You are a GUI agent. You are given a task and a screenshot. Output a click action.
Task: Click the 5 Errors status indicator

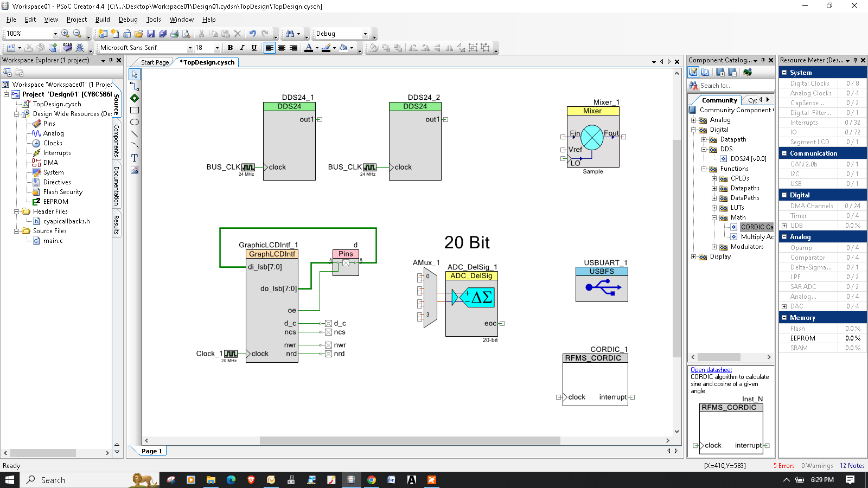[x=784, y=466]
